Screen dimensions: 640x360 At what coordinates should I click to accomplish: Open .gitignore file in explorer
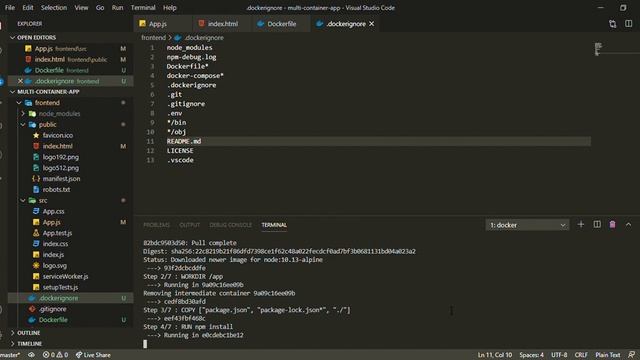(52, 309)
